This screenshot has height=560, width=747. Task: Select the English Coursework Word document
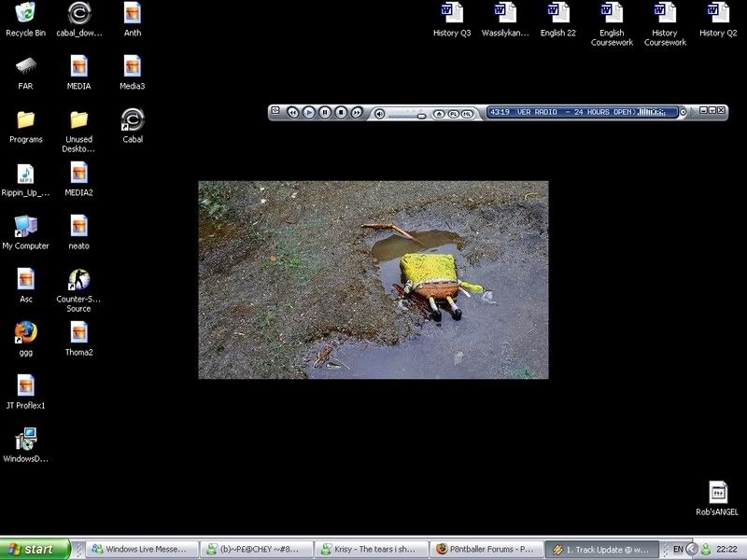[x=612, y=24]
